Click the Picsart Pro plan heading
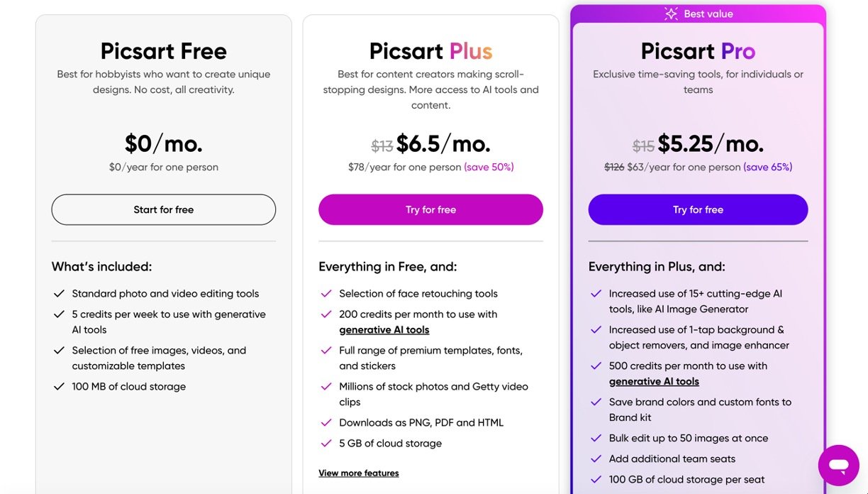 tap(698, 51)
